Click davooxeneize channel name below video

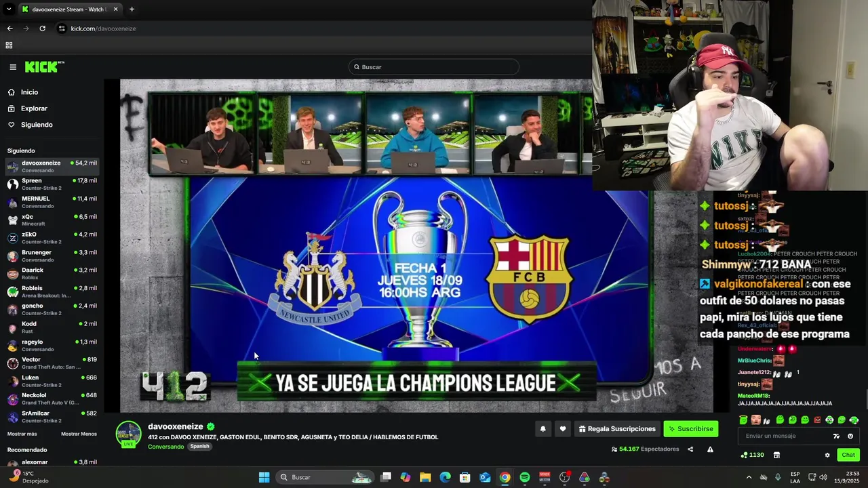coord(176,426)
